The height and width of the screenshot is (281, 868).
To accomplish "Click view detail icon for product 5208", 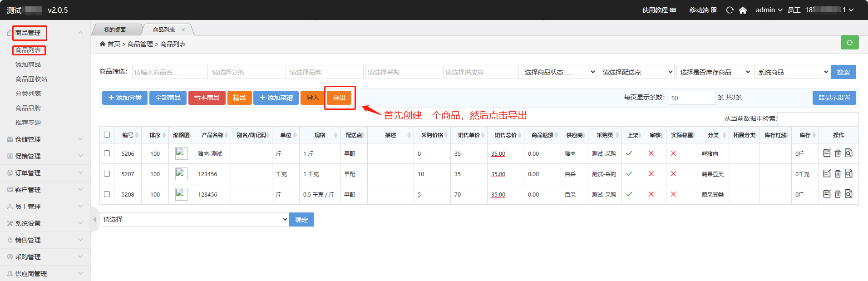I will click(x=848, y=194).
